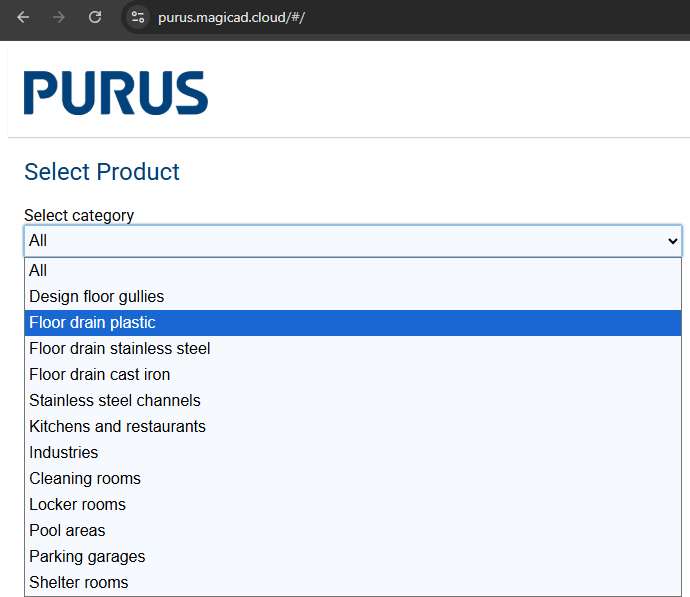Click the "Select Product" heading
Image resolution: width=690 pixels, height=597 pixels.
point(102,172)
